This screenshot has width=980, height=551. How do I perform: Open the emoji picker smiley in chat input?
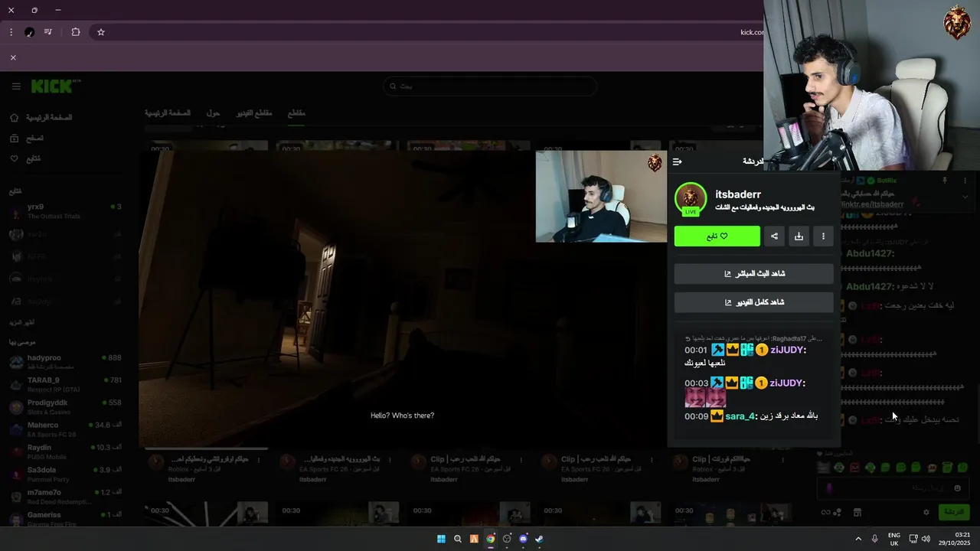957,487
